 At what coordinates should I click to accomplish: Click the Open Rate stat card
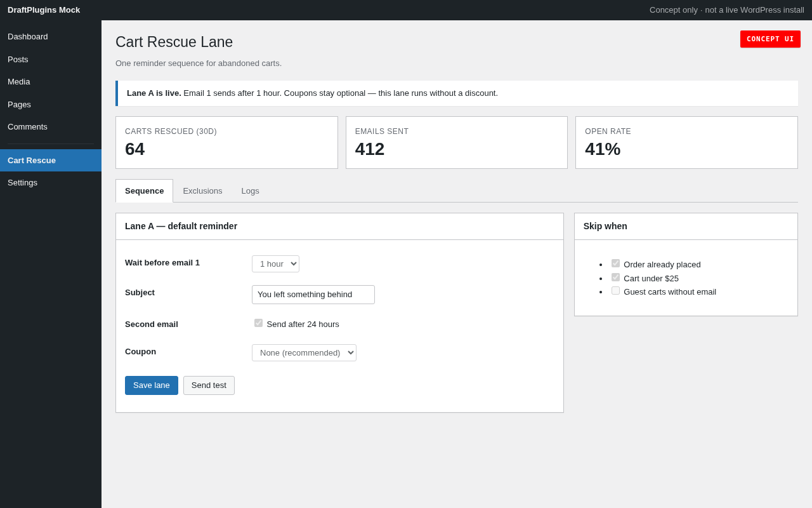coord(686,143)
